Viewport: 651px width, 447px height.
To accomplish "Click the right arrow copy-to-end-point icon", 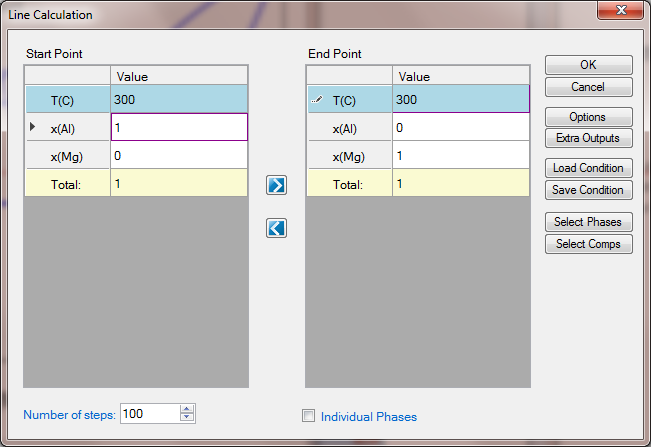I will [277, 185].
